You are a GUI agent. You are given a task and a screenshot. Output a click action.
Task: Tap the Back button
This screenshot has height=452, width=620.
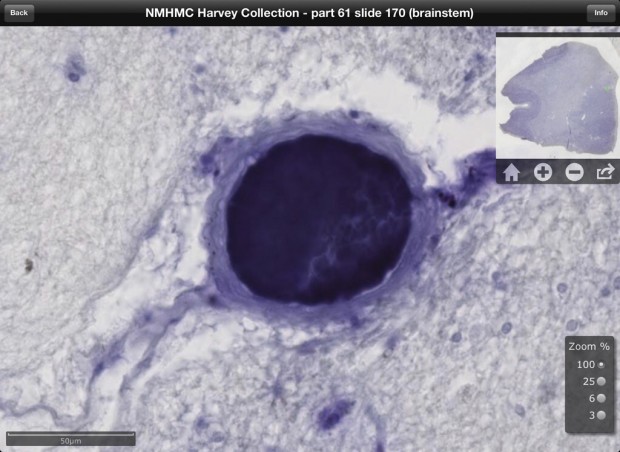(19, 13)
